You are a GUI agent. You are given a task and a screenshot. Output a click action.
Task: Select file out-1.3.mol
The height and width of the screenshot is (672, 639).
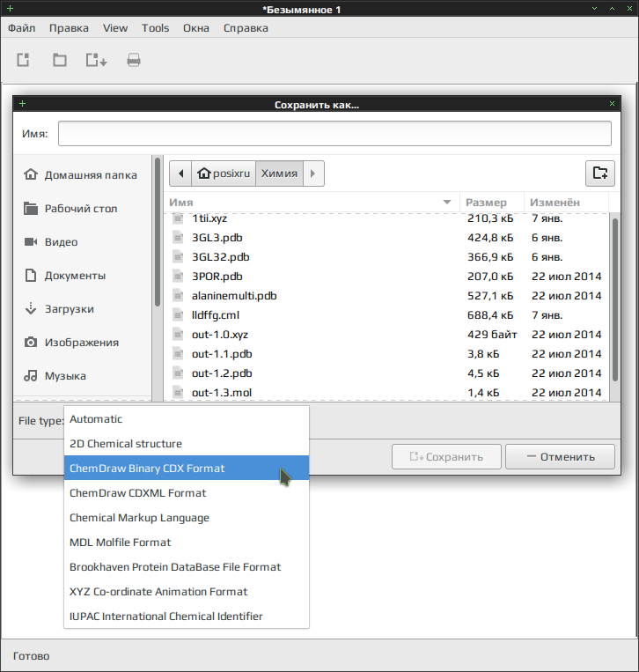(x=386, y=393)
